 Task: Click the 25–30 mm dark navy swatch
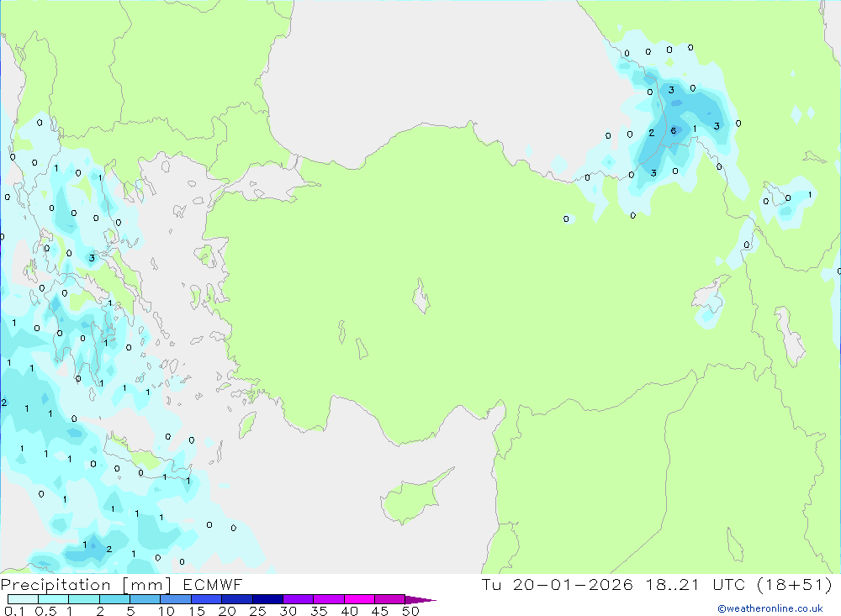tap(267, 599)
